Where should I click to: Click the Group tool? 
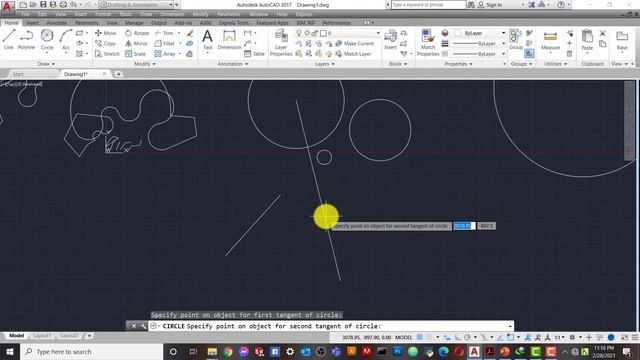(516, 40)
